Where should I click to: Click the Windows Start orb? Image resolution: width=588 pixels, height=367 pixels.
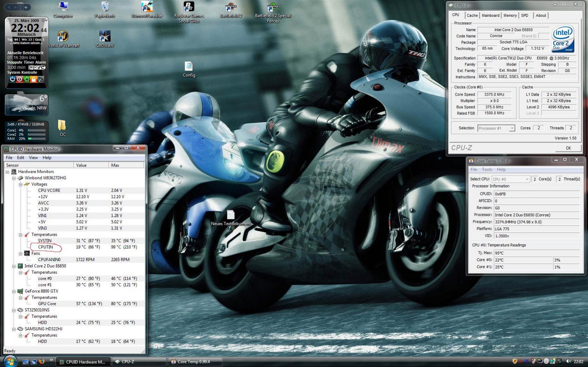(x=10, y=361)
